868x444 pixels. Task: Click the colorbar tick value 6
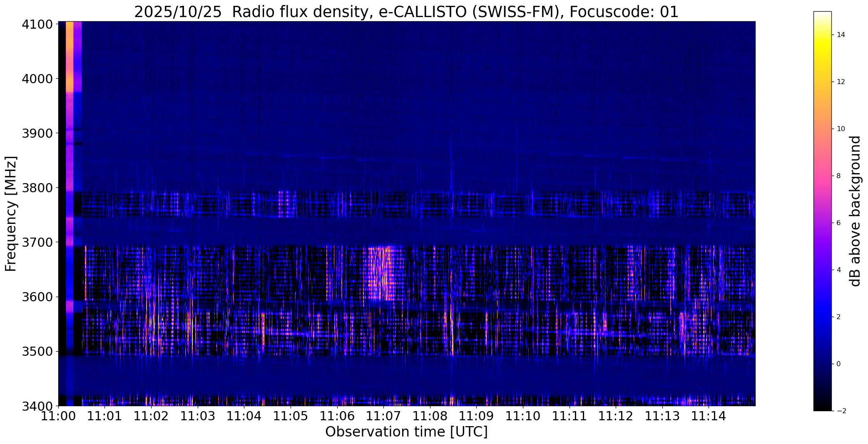[838, 223]
